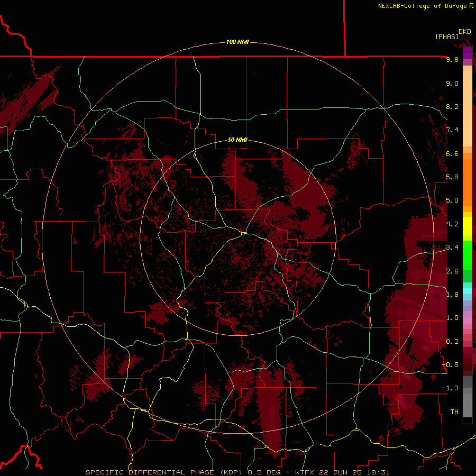
Task: Click the -1.3 legend value
Action: (x=450, y=388)
